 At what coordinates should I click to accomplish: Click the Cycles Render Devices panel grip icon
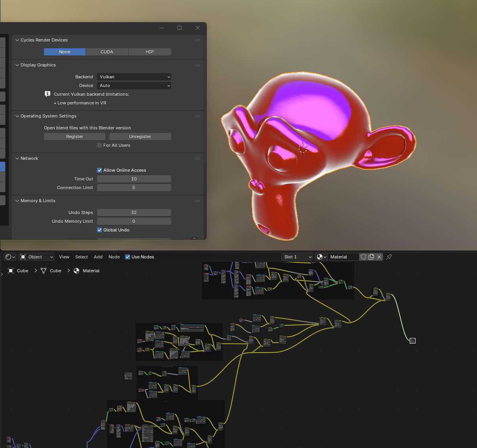[198, 40]
